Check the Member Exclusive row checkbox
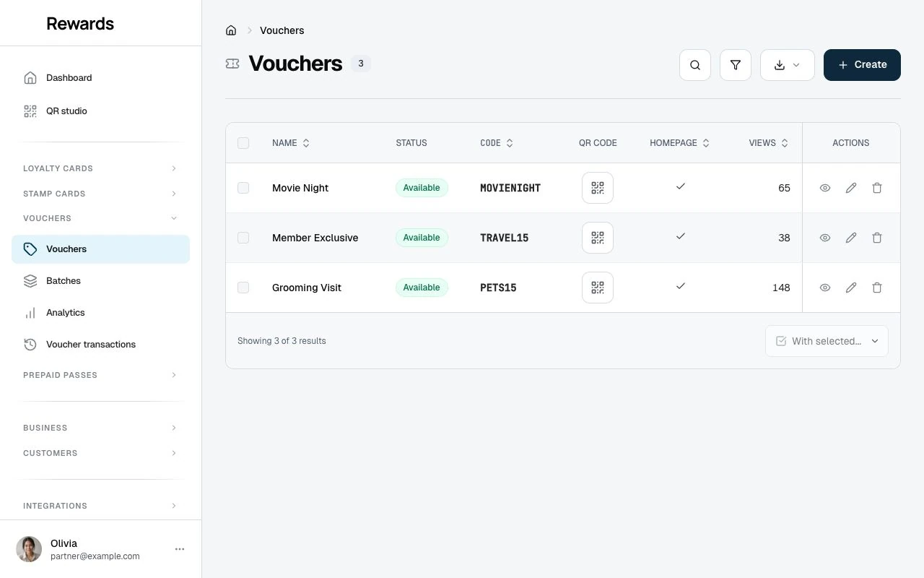The image size is (924, 578). pyautogui.click(x=243, y=238)
